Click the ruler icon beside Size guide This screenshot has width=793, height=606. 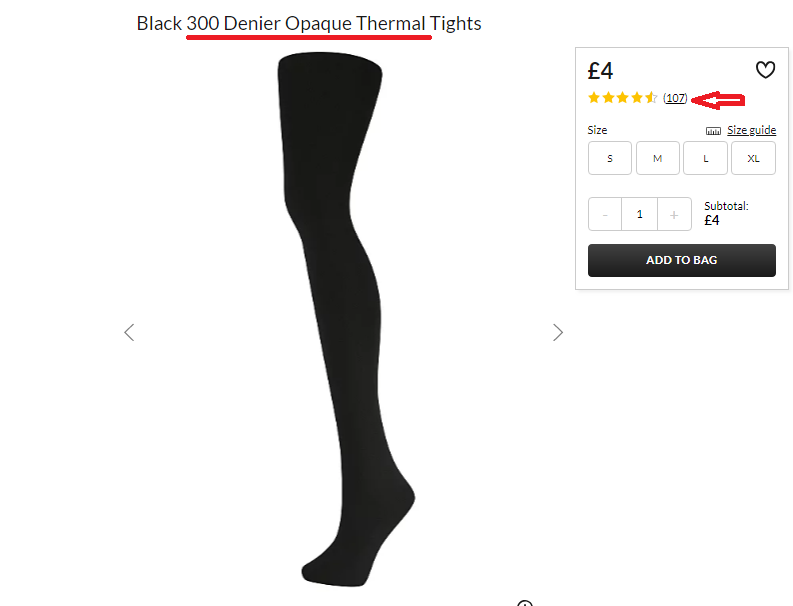coord(713,131)
